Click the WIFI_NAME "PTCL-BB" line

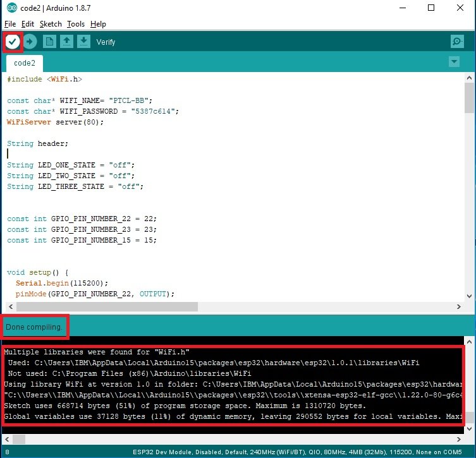tap(80, 100)
